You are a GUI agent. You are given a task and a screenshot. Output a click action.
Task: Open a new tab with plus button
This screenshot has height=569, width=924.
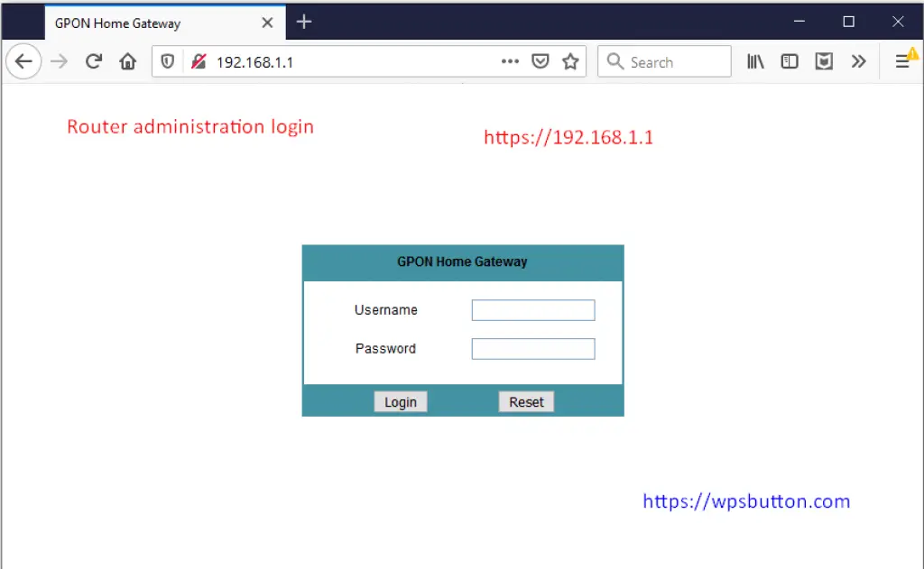304,23
